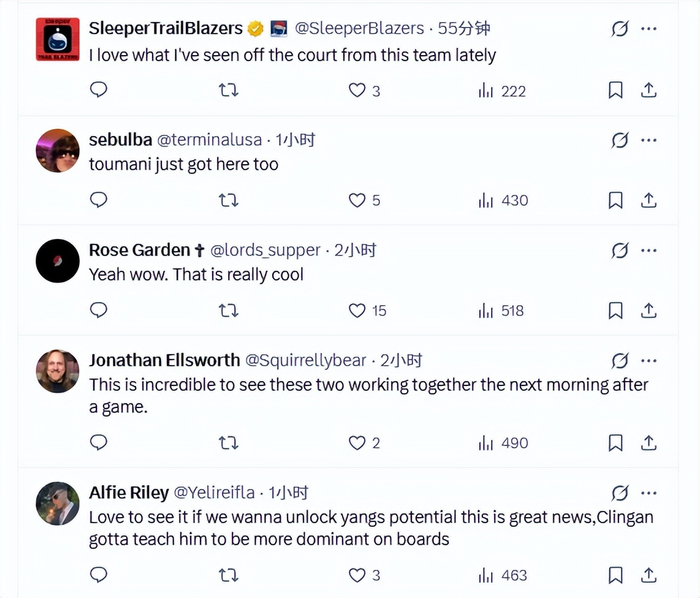700x598 pixels.
Task: Click sebulba's profile avatar
Action: (57, 151)
